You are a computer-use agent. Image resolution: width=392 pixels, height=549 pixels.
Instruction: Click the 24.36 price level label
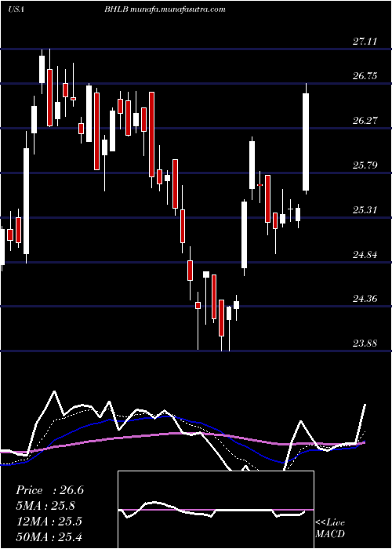365,299
